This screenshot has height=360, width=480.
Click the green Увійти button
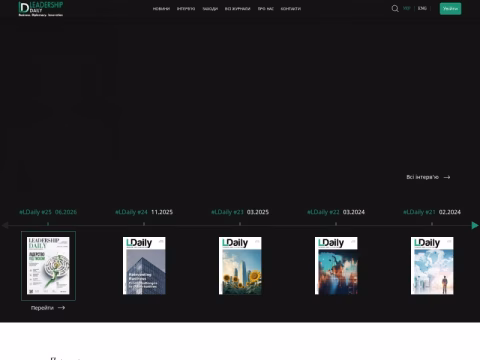(x=450, y=9)
